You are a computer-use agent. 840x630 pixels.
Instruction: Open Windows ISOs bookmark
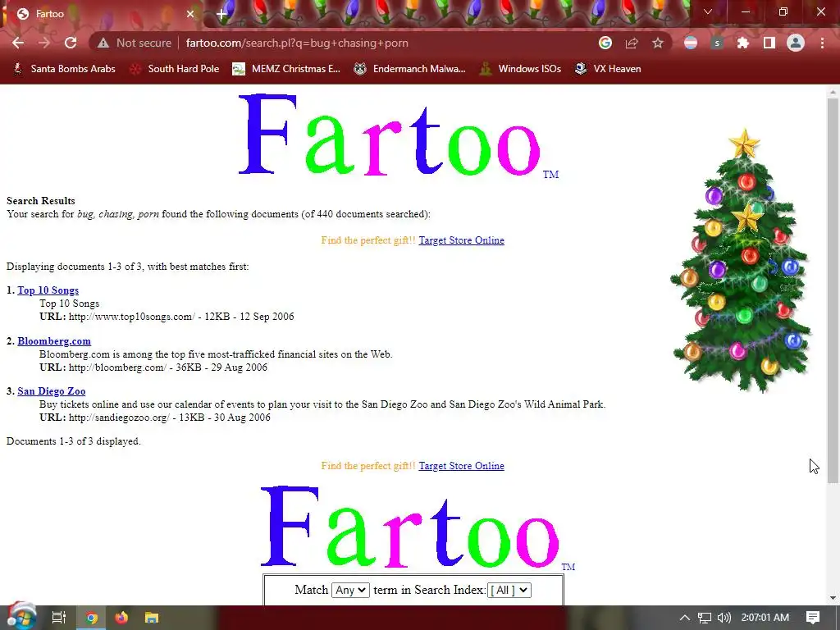[520, 69]
